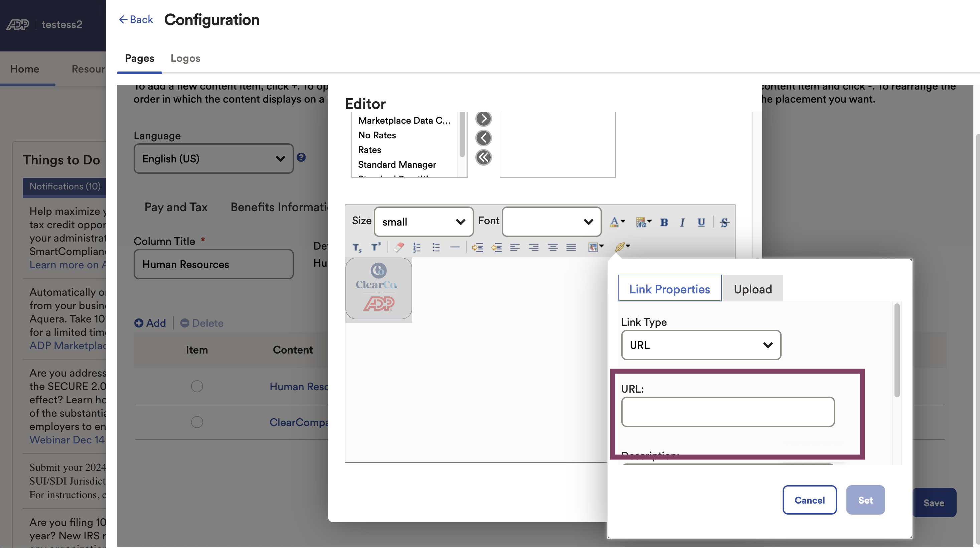Select the Human Resources row radio button
The image size is (980, 548).
(x=197, y=386)
